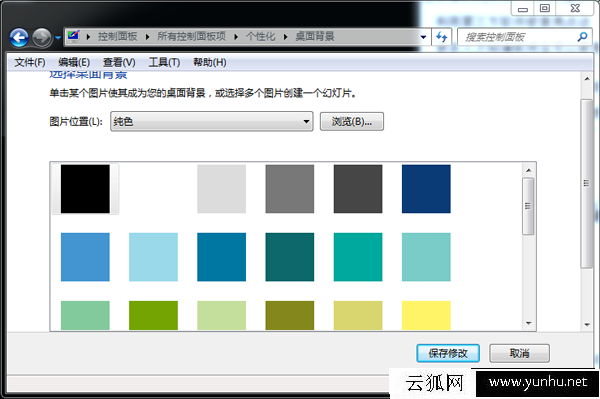600x399 pixels.
Task: Choose the black color swatch
Action: coord(85,189)
